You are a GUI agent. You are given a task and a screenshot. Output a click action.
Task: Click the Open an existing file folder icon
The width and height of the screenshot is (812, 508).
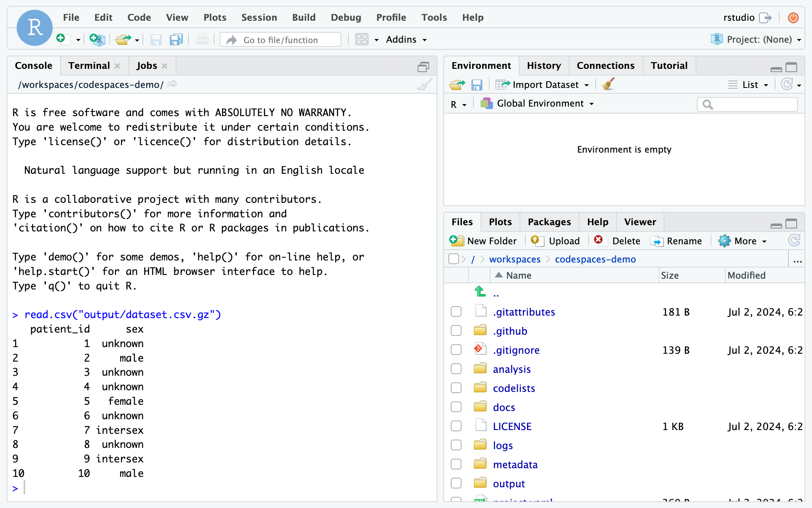(x=123, y=39)
